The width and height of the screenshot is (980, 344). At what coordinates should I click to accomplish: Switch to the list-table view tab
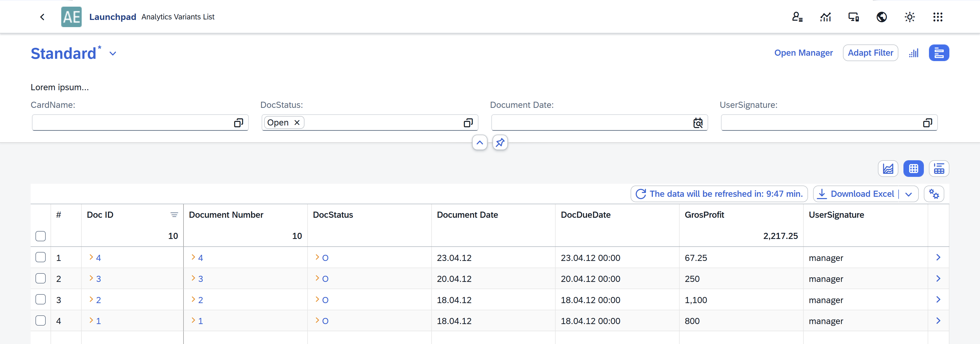tap(939, 168)
